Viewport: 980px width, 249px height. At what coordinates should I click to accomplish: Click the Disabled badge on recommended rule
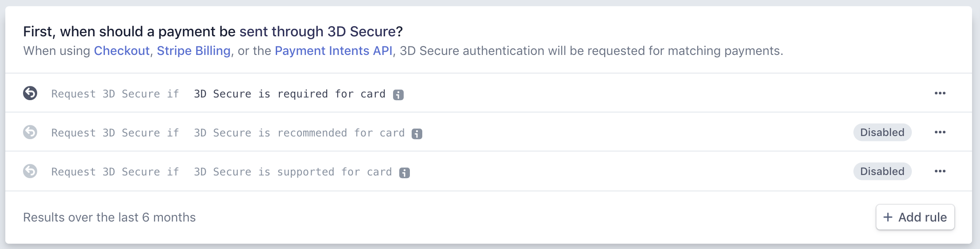click(x=882, y=132)
